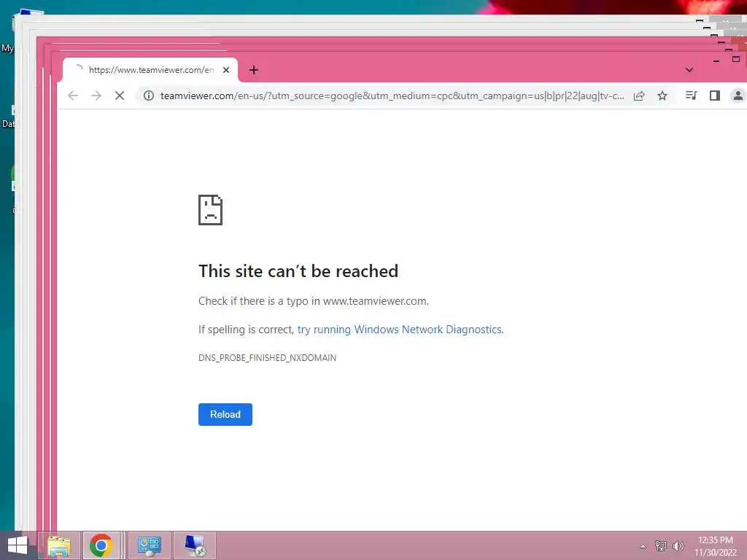Open volume control tray icon
Viewport: 747px width, 560px height.
coord(678,545)
